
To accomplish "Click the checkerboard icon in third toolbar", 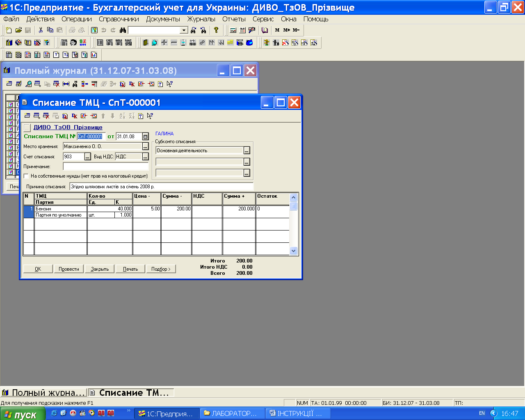I will pyautogui.click(x=18, y=55).
